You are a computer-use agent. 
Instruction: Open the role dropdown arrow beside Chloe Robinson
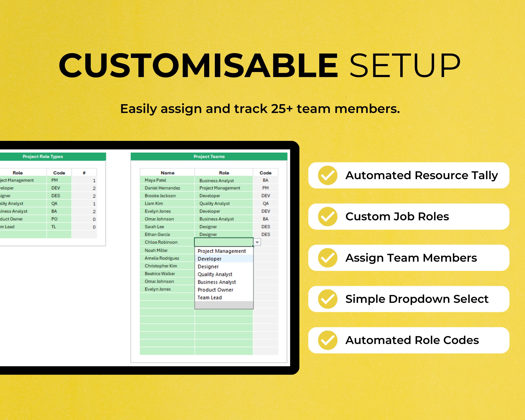coord(257,242)
